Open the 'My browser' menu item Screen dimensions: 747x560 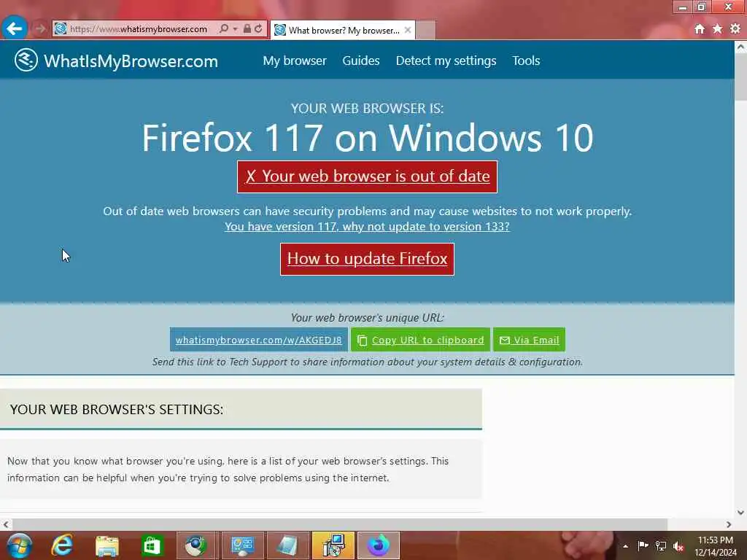click(x=295, y=61)
